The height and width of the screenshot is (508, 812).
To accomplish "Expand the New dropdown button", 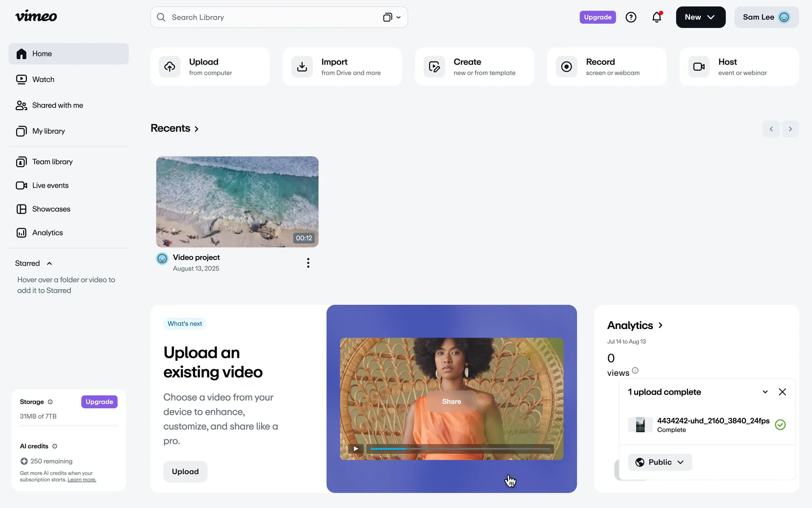I will tap(700, 17).
